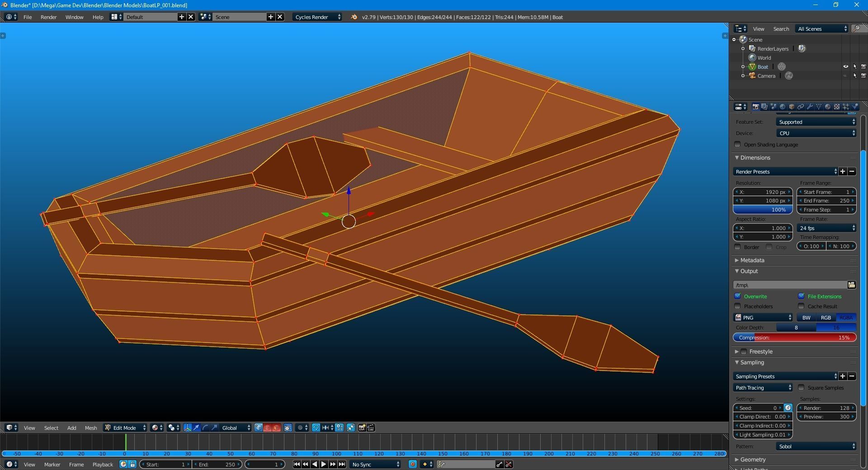The image size is (868, 470).
Task: Expand the Metadata panel
Action: pos(737,260)
